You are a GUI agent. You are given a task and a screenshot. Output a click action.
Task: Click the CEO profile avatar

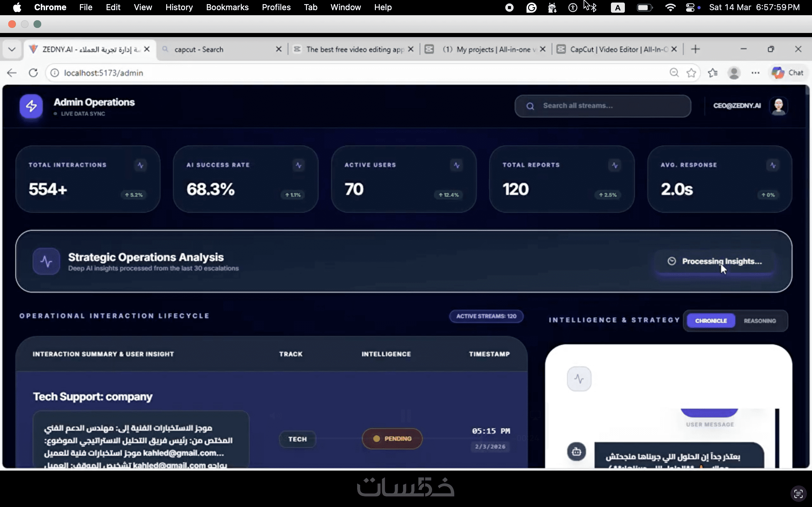(x=778, y=106)
